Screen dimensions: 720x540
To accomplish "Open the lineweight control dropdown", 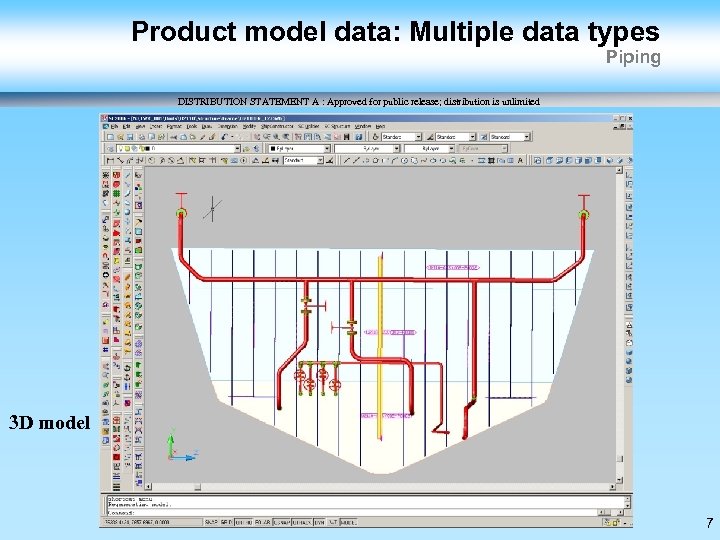I will 451,149.
